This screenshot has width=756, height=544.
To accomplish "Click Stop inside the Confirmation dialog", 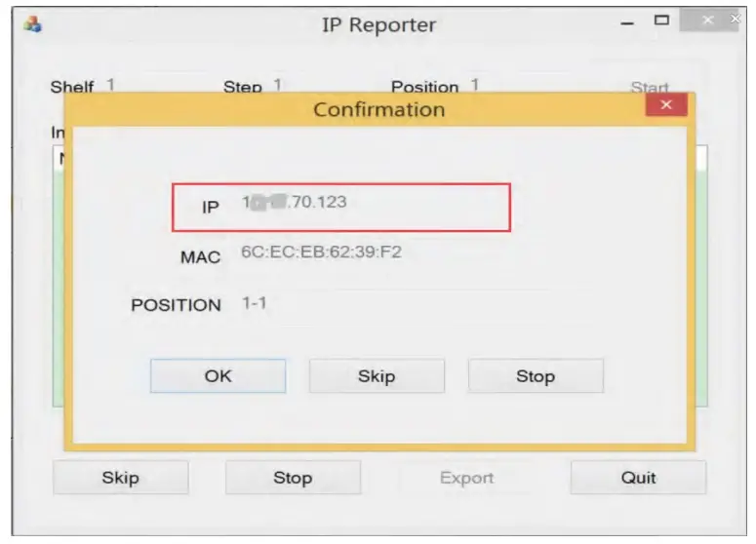I will (x=536, y=376).
